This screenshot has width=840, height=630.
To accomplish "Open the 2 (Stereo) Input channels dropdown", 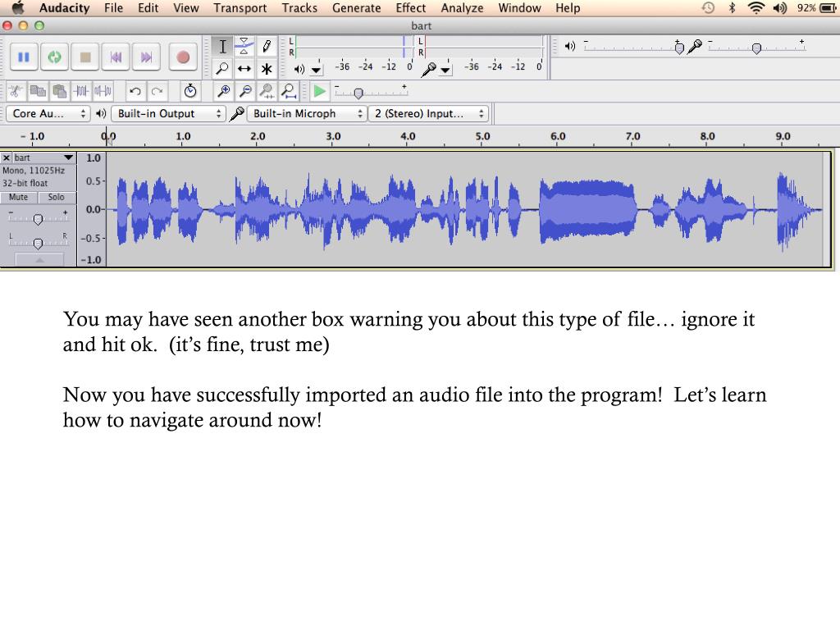I will [x=428, y=113].
